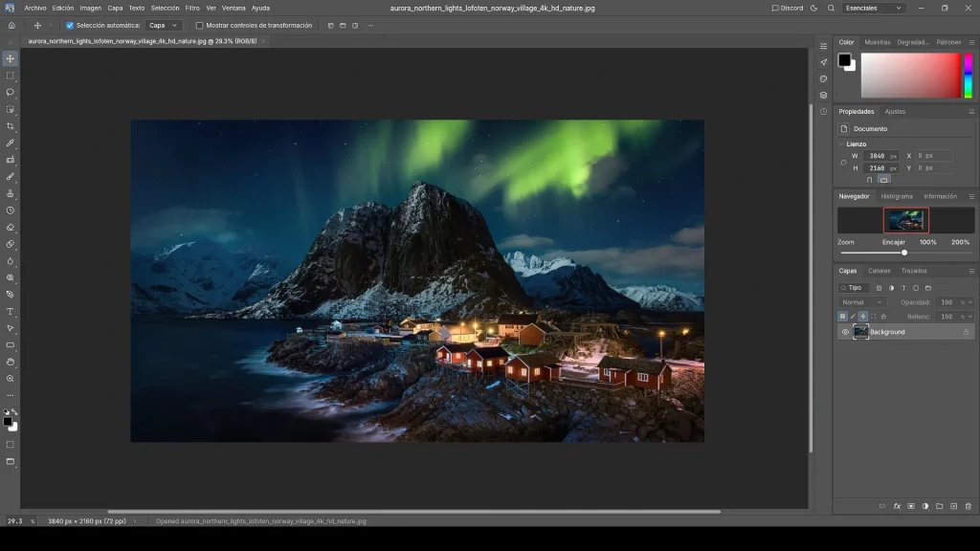
Task: Click the canvas width W input field
Action: [880, 156]
